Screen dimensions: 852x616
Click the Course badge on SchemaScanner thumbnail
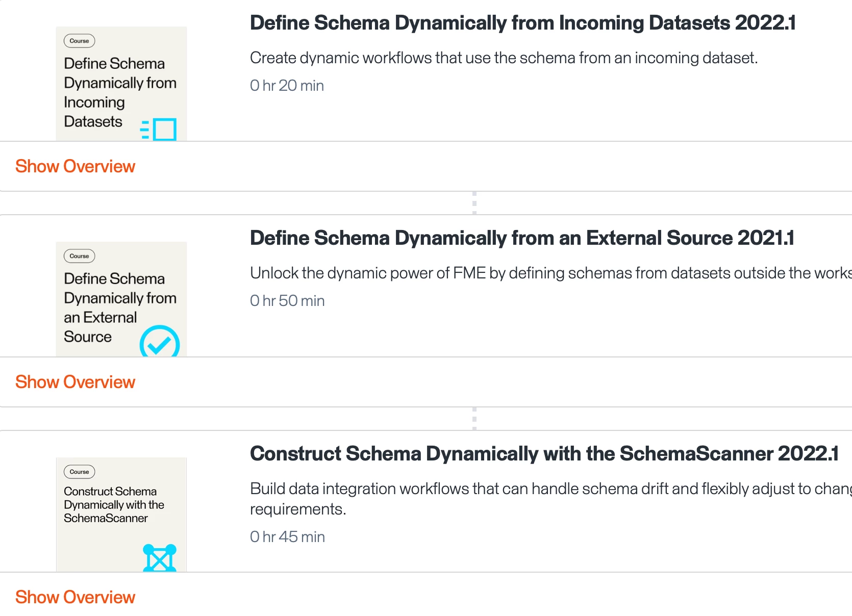79,472
